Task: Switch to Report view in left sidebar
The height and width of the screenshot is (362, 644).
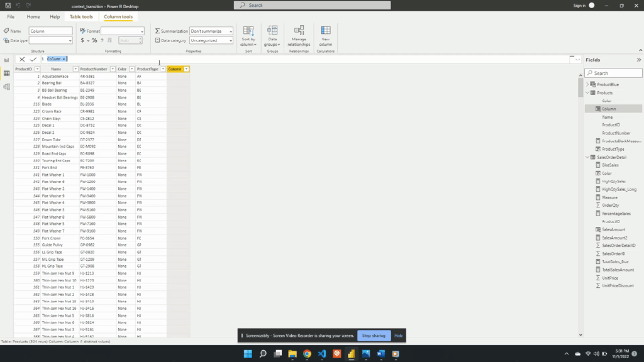Action: point(6,60)
